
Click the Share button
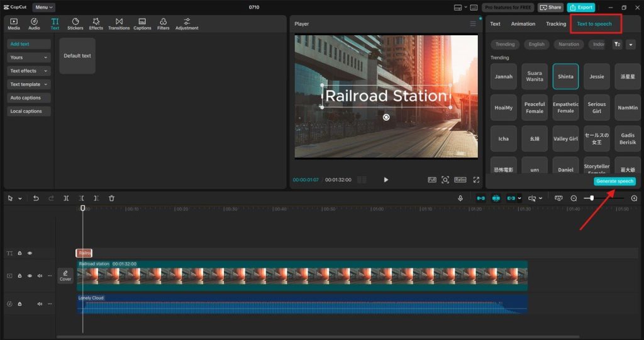point(550,8)
